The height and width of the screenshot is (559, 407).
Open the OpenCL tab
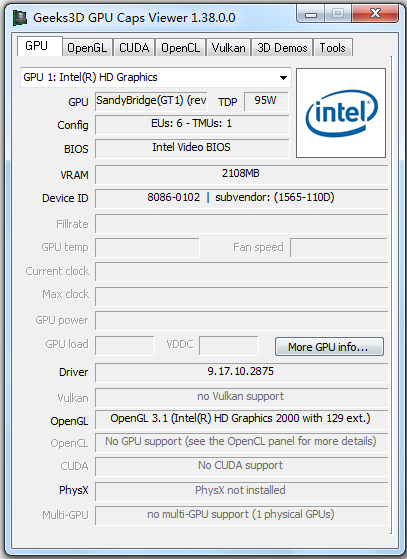click(x=180, y=48)
